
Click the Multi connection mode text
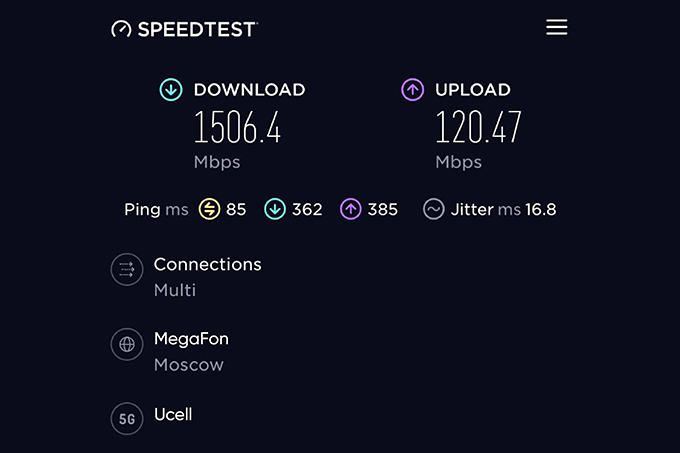click(x=175, y=291)
